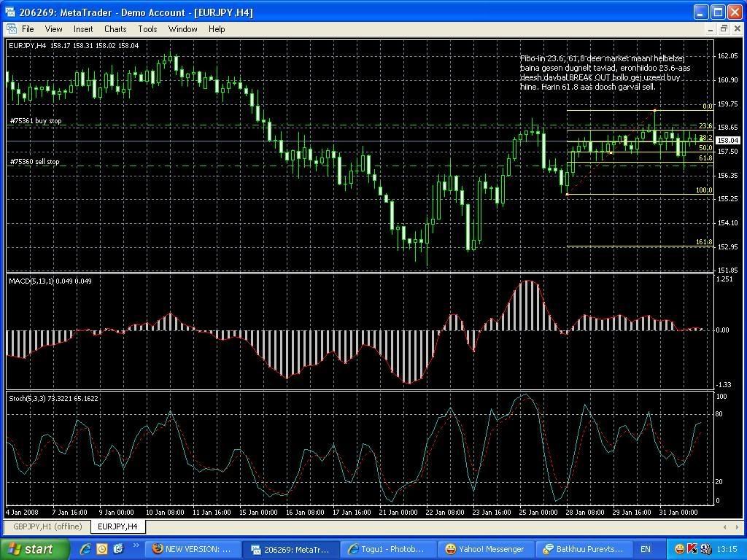Select the EURJPY,H4 chart tab
Screen dimensions: 747x560
pyautogui.click(x=117, y=526)
